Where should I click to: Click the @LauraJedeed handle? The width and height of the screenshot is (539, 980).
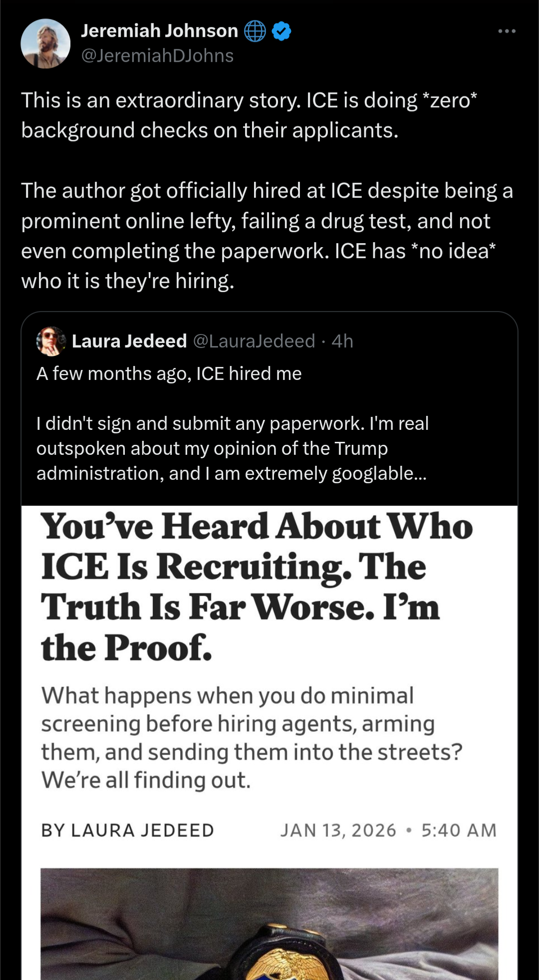point(254,341)
